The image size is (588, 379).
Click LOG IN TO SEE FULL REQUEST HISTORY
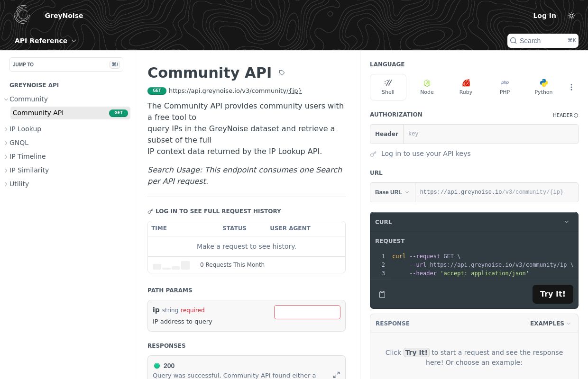click(218, 211)
